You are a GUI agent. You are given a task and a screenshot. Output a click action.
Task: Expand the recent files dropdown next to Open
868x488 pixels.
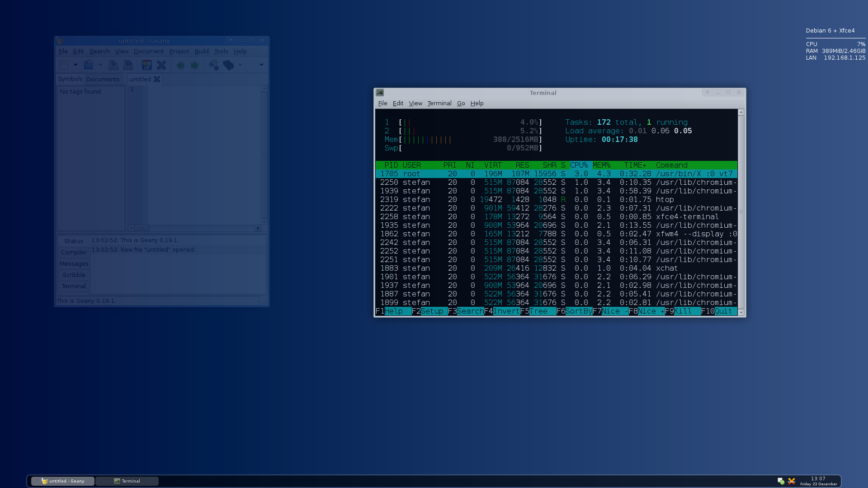(x=100, y=65)
